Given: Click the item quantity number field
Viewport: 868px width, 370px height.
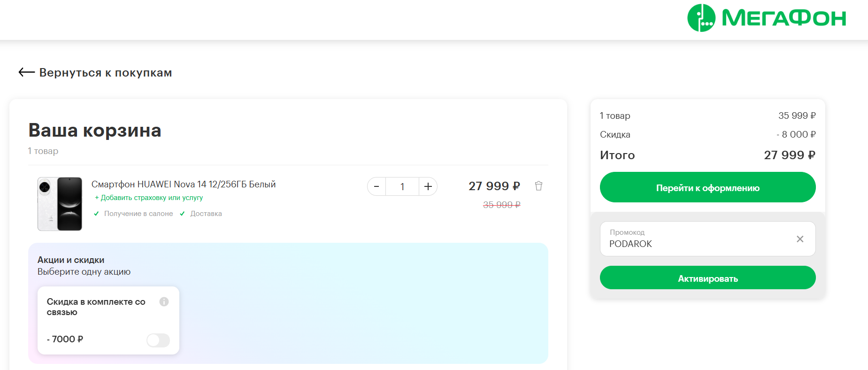Looking at the screenshot, I should pos(402,186).
